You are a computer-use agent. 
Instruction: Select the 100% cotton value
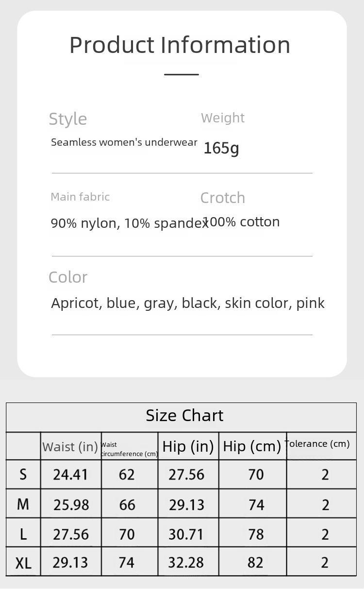point(241,222)
